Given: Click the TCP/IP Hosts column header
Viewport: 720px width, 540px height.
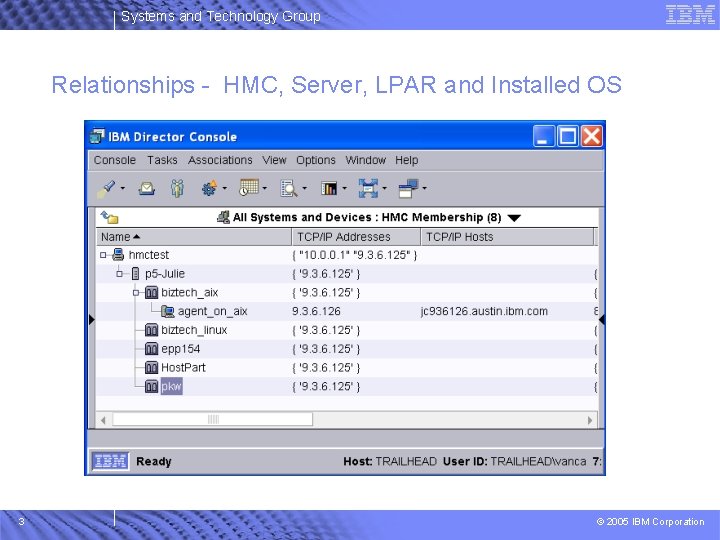Looking at the screenshot, I should pyautogui.click(x=507, y=237).
